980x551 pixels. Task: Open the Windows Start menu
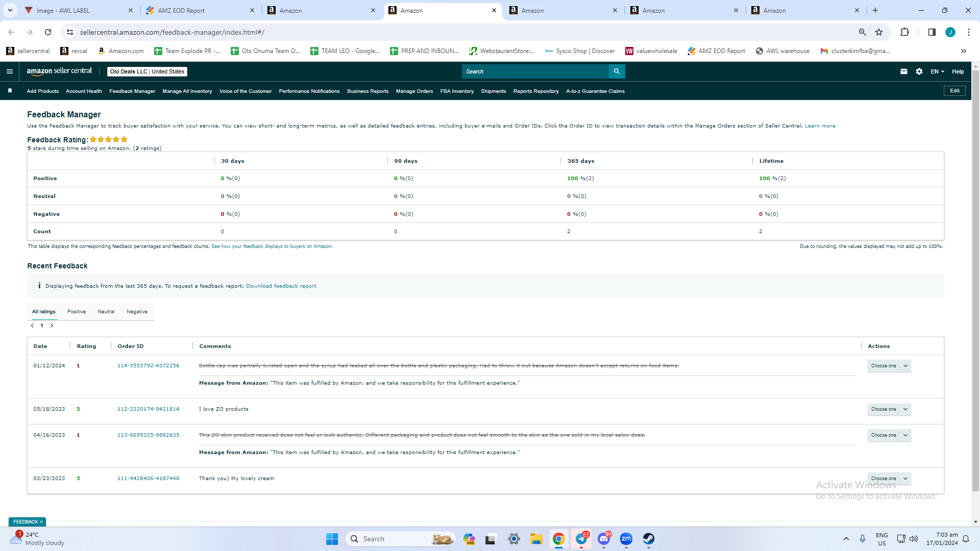click(x=332, y=539)
